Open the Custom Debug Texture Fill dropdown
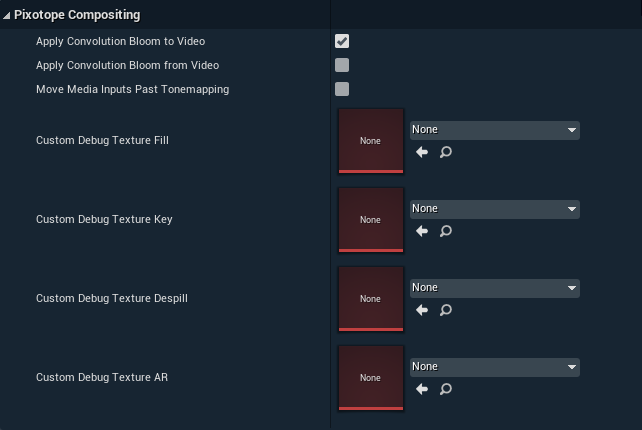This screenshot has width=642, height=430. pyautogui.click(x=494, y=130)
